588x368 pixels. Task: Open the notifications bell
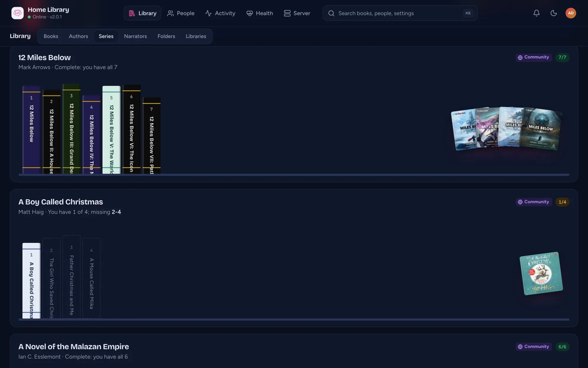536,13
